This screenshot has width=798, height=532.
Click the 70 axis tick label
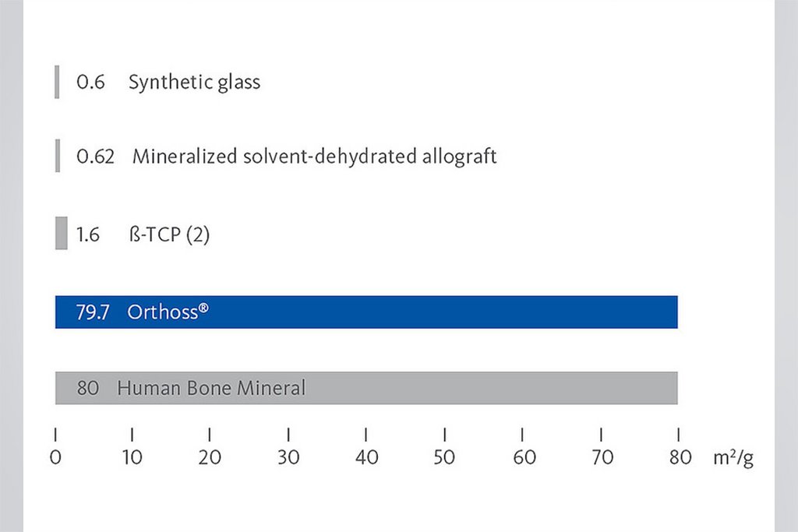[x=602, y=458]
